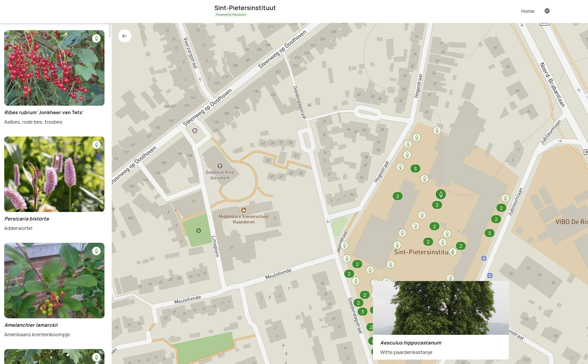Click tree badge on Amelanchier lamarckii photo
The image size is (588, 364).
[96, 251]
